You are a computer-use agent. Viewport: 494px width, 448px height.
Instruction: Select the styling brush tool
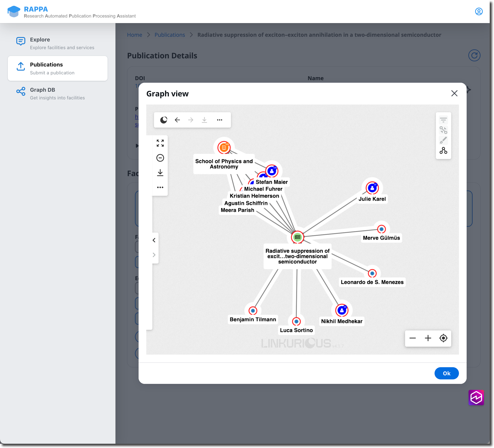point(443,140)
